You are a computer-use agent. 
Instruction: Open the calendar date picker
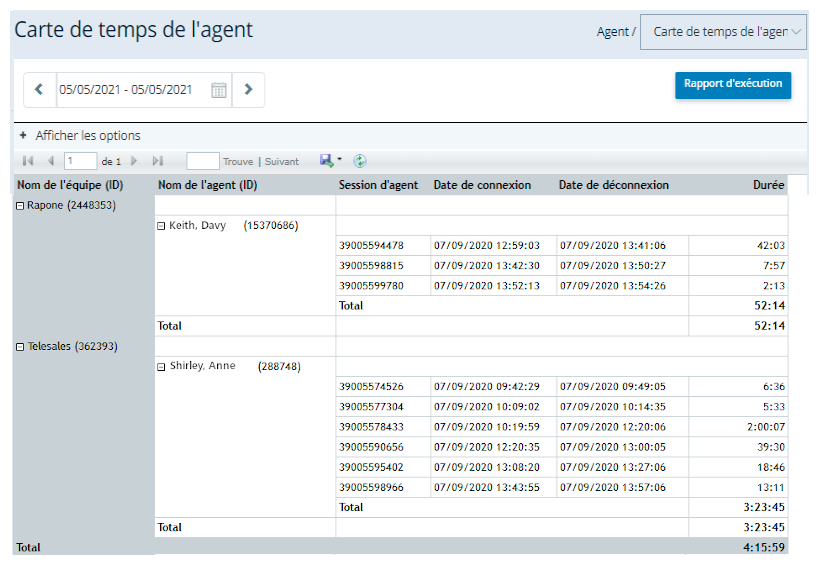click(x=219, y=90)
